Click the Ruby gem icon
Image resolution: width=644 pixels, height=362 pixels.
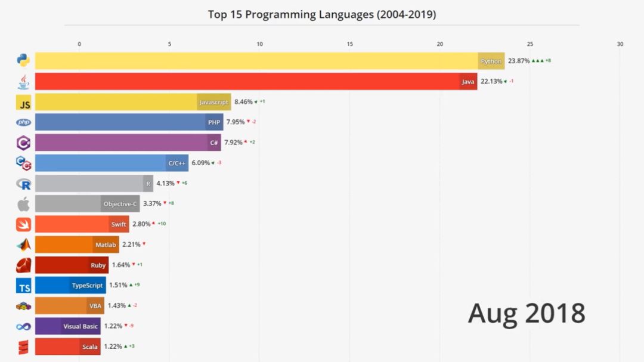pyautogui.click(x=23, y=265)
